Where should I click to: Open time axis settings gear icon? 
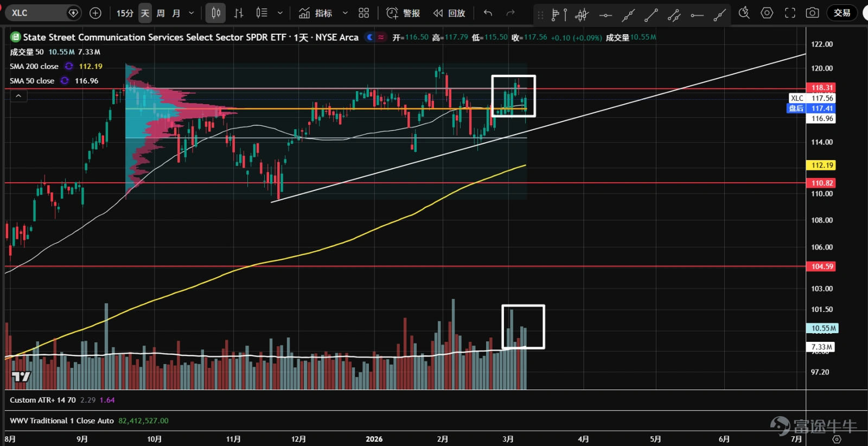[837, 439]
